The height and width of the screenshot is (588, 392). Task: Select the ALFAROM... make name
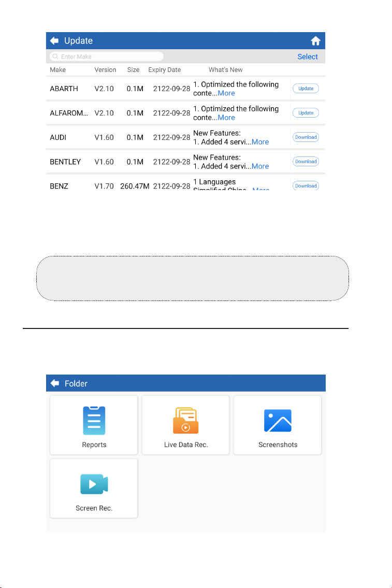click(x=69, y=113)
